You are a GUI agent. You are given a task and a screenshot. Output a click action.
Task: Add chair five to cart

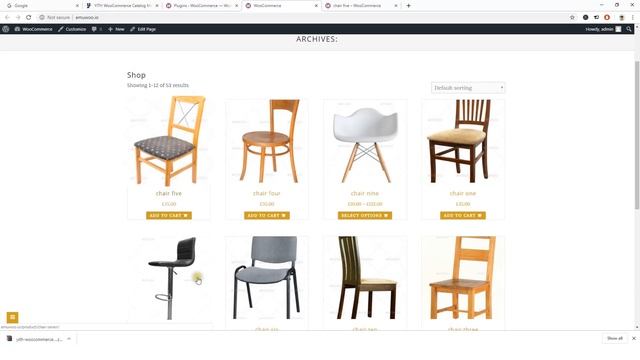click(x=169, y=215)
